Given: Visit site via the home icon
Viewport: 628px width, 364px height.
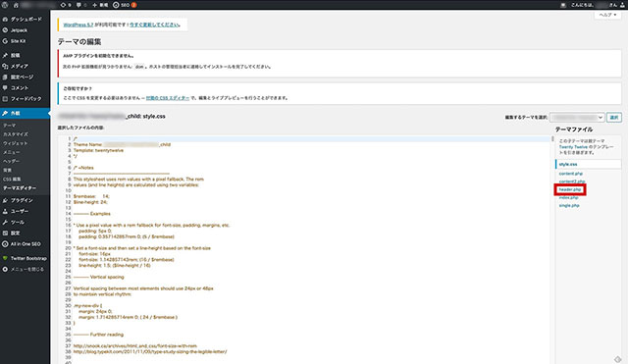Looking at the screenshot, I should 16,5.
